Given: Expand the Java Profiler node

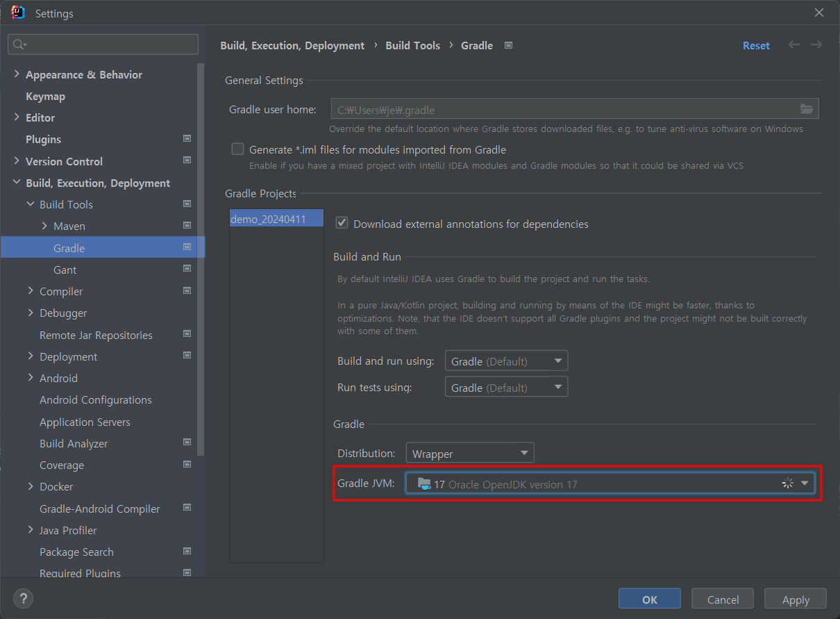Looking at the screenshot, I should (31, 529).
